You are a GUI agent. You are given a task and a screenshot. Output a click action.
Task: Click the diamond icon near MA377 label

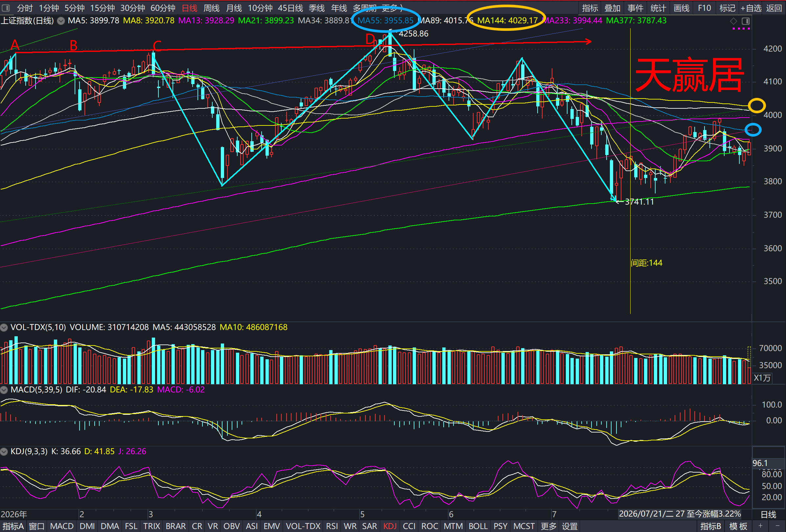coord(733,21)
